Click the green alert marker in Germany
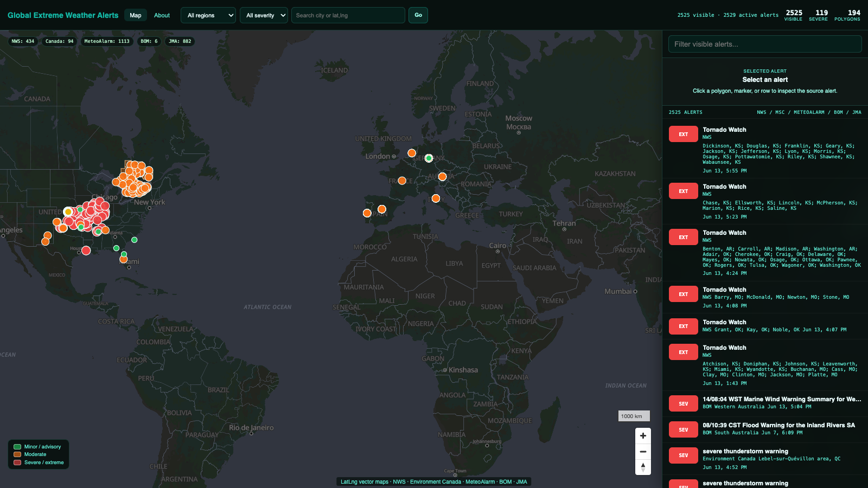This screenshot has width=868, height=488. [x=429, y=158]
